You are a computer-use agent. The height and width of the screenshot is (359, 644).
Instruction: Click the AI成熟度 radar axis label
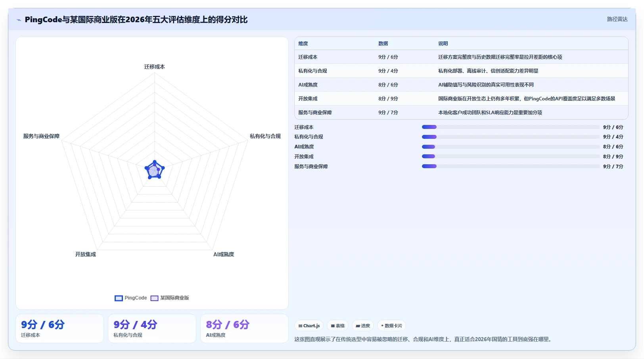(224, 254)
